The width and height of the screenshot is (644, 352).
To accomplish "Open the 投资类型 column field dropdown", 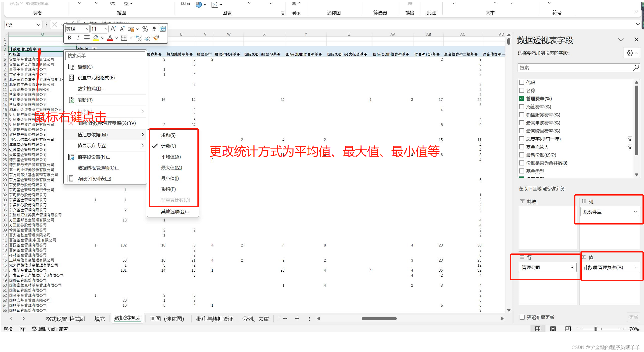I will coord(635,212).
